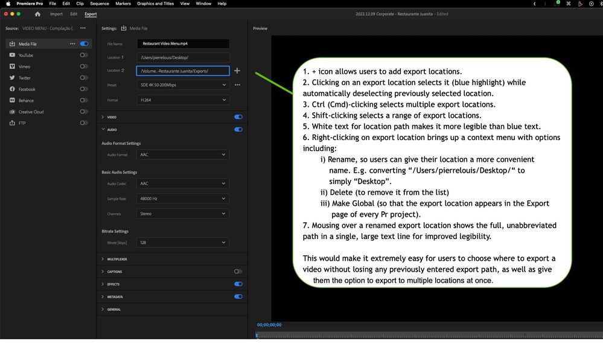This screenshot has width=603, height=364.
Task: Expand the CAPTIONS section
Action: (x=103, y=272)
